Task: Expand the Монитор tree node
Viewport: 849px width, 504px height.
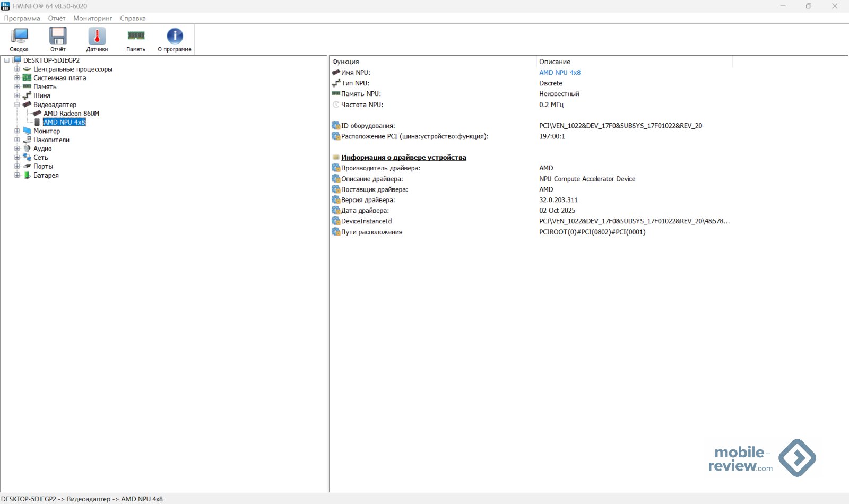Action: (17, 131)
